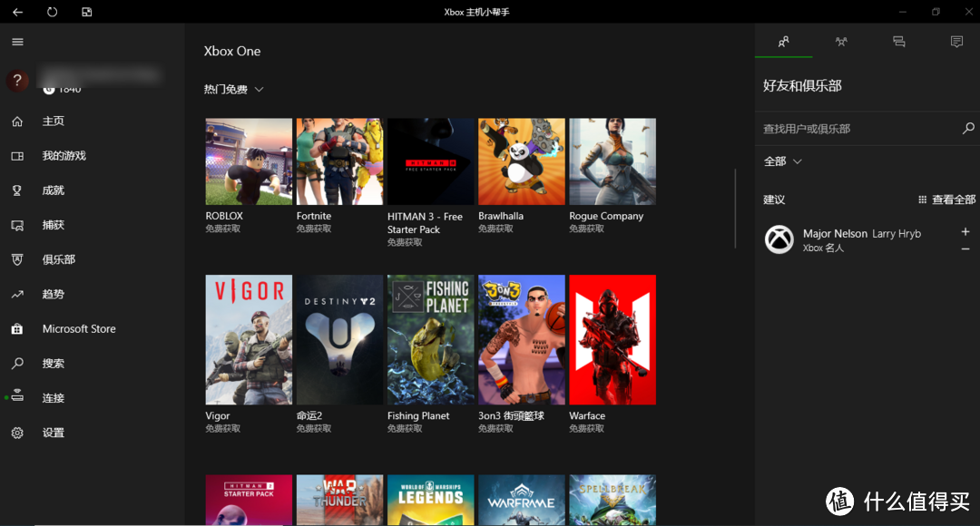Image resolution: width=980 pixels, height=526 pixels.
Task: Open the 3on3 basketball cover art
Action: click(521, 340)
